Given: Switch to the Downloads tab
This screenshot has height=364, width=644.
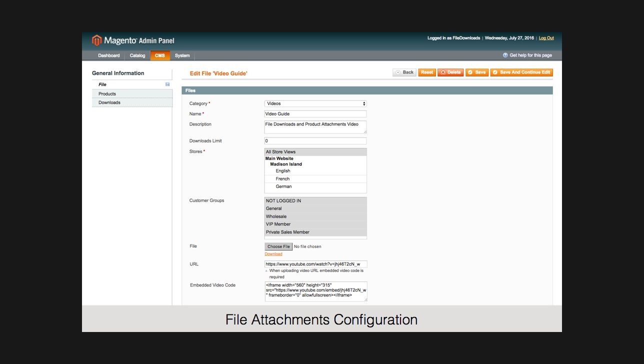Looking at the screenshot, I should [x=109, y=102].
